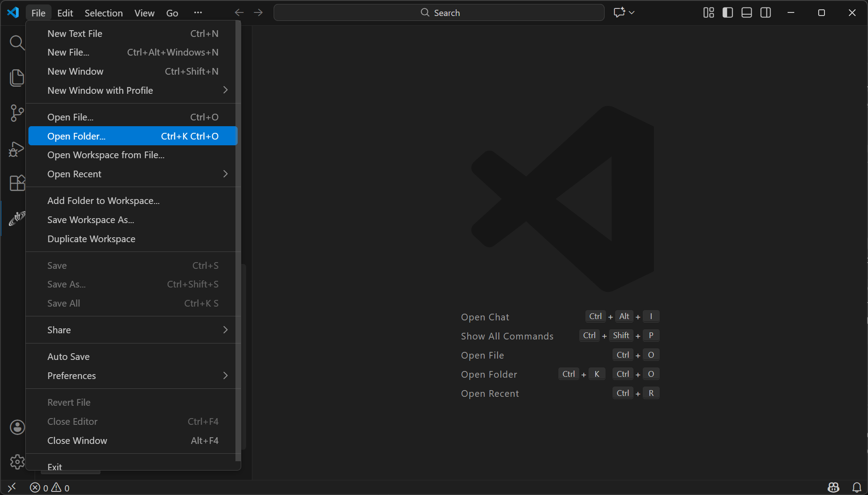Toggle the bottom Panel
The image size is (868, 495).
747,12
